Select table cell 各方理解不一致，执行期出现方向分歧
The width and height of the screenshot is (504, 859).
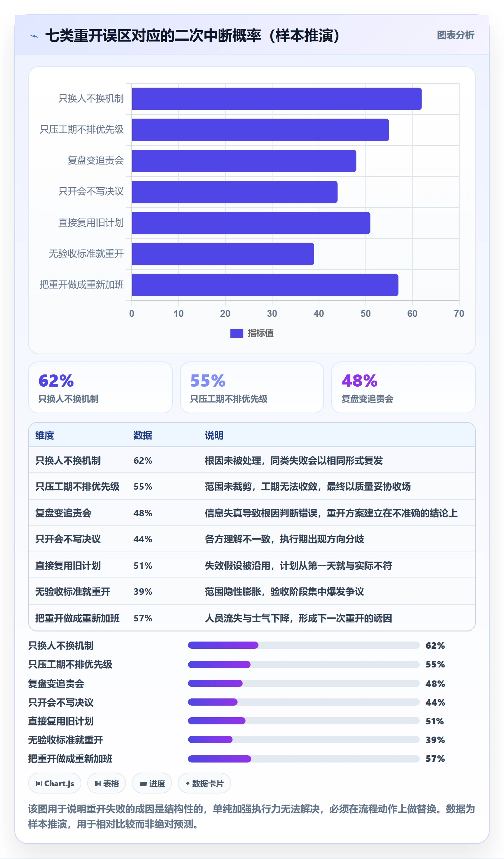click(x=284, y=539)
